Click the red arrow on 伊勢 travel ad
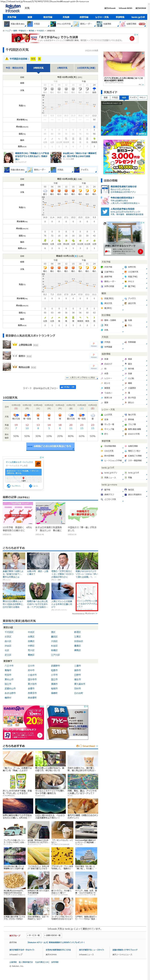Viewport: 150px width, 980px height. [140, 251]
